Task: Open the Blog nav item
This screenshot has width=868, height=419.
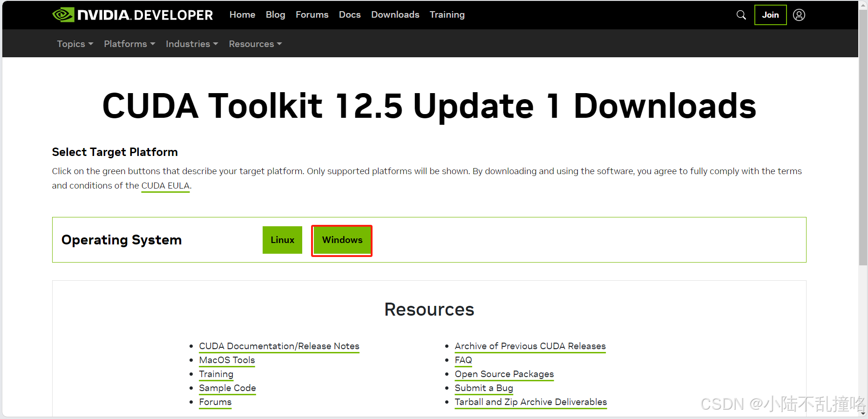Action: tap(275, 15)
